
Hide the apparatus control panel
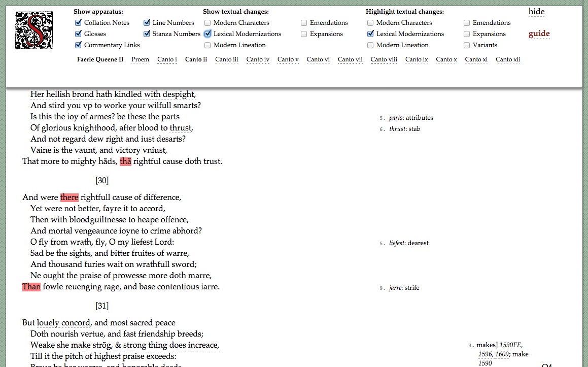click(x=536, y=12)
